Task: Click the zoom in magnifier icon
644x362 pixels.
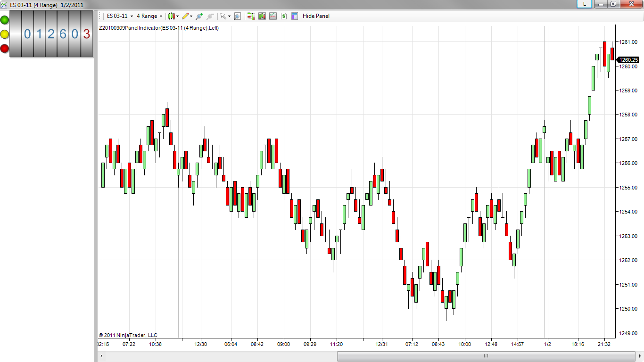Action: (199, 16)
